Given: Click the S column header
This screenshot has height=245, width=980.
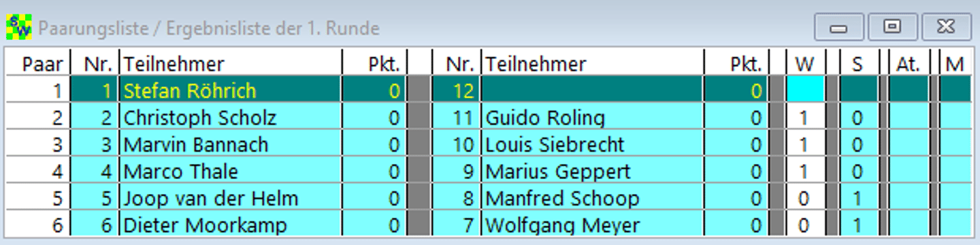Looking at the screenshot, I should pos(857,63).
